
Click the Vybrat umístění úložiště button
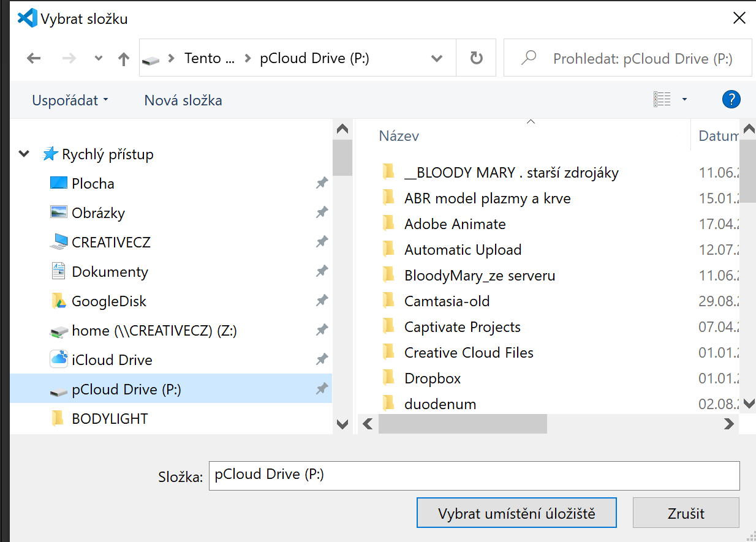click(x=516, y=513)
